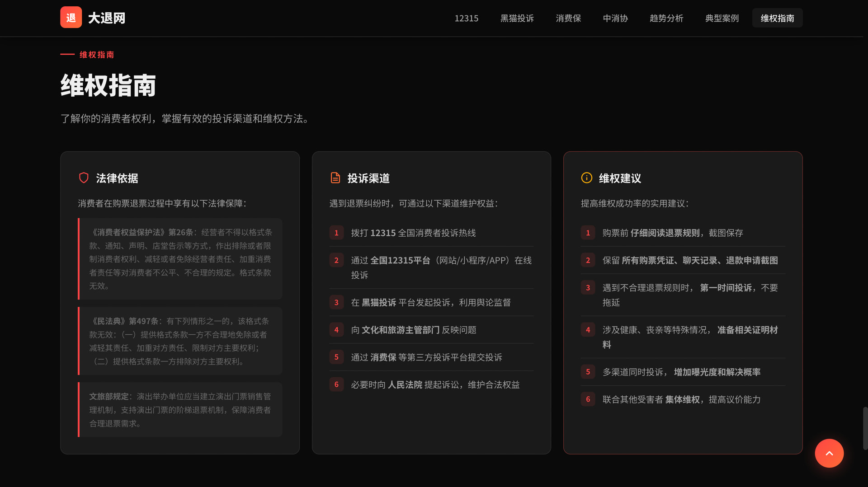
Task: Click number 6 badge beside 集体维权 item
Action: click(x=588, y=399)
